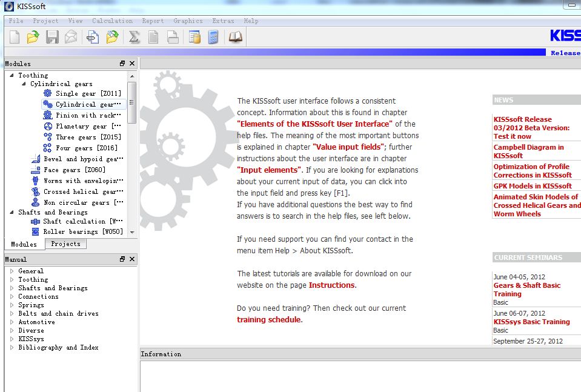This screenshot has width=581, height=392.
Task: Click the import document arrows icon
Action: click(x=93, y=37)
